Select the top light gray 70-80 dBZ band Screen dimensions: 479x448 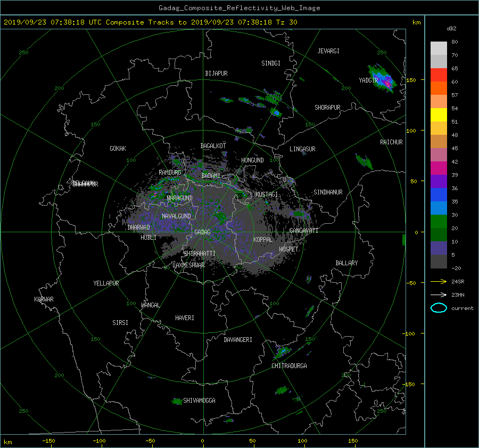tap(439, 48)
